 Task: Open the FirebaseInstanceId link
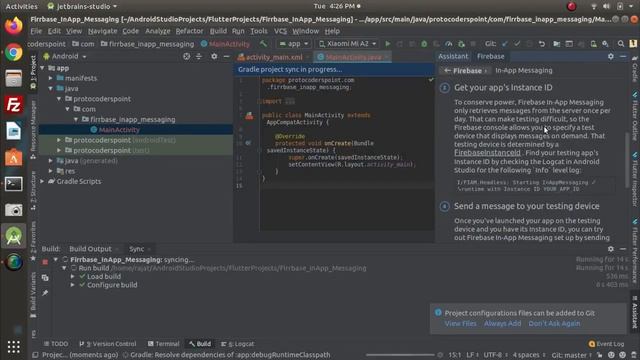(487, 153)
